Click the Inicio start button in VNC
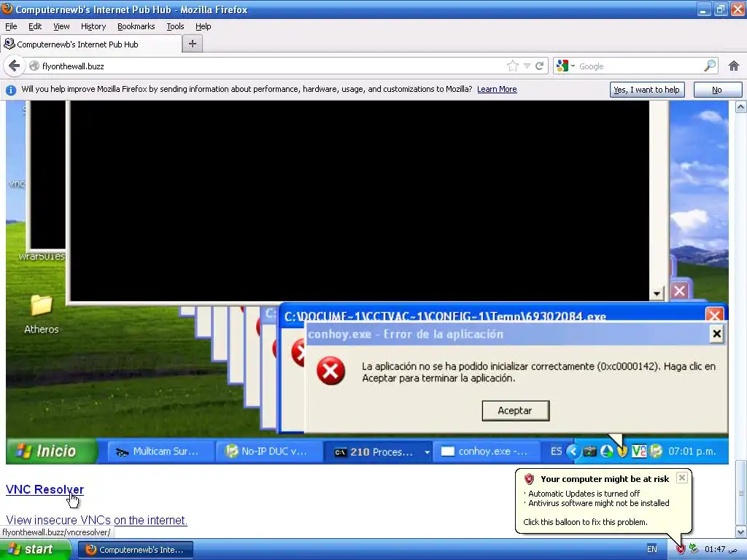Image resolution: width=747 pixels, height=560 pixels. (x=52, y=451)
